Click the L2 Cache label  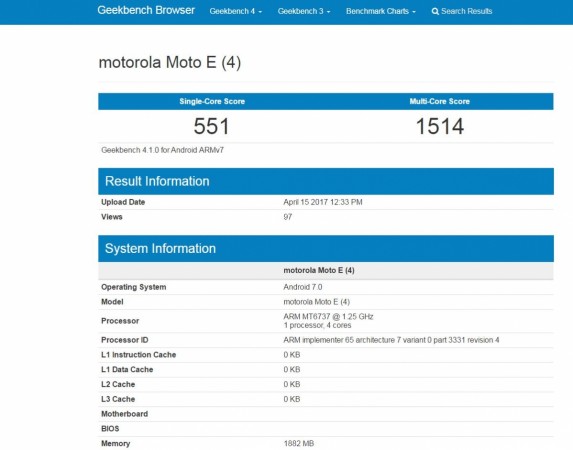(x=118, y=385)
